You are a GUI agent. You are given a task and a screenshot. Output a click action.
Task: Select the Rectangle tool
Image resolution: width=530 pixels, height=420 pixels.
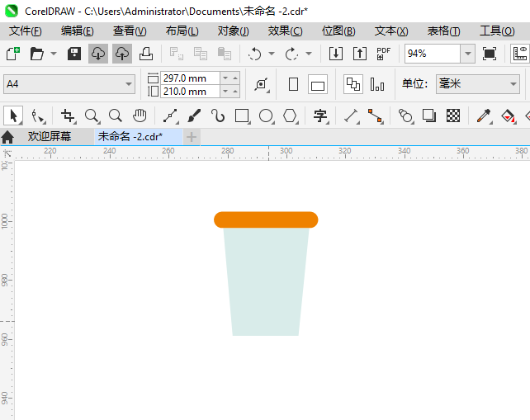243,116
